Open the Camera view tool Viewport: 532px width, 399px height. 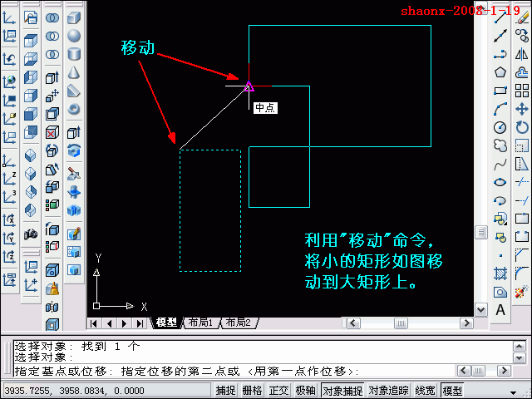tap(31, 234)
